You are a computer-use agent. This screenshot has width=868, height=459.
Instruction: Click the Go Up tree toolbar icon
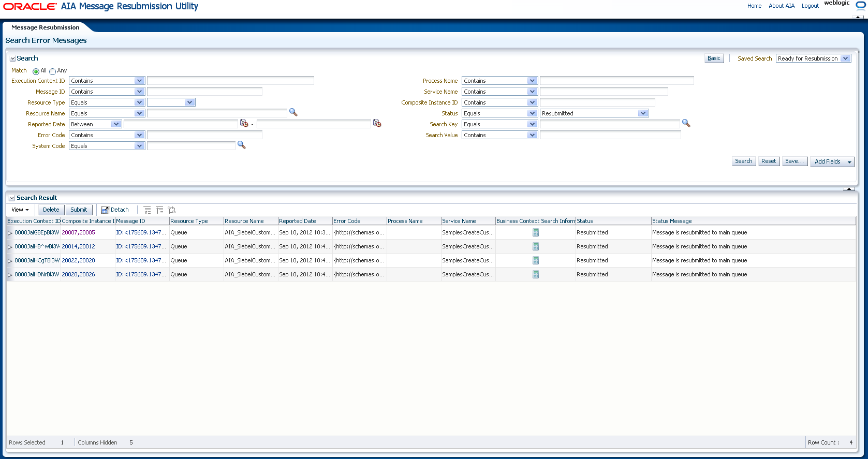click(148, 210)
